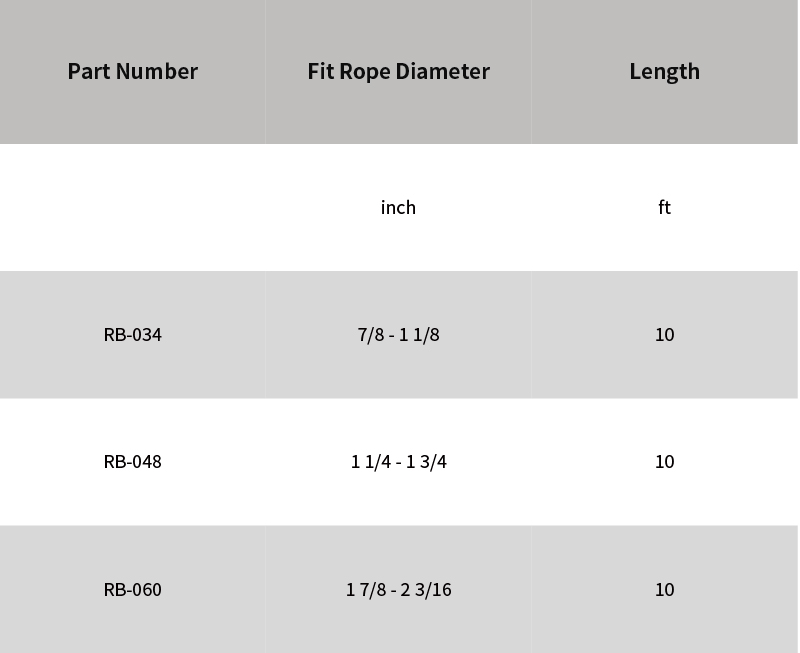Select the smallest rope diameter range
The height and width of the screenshot is (653, 800).
click(398, 334)
